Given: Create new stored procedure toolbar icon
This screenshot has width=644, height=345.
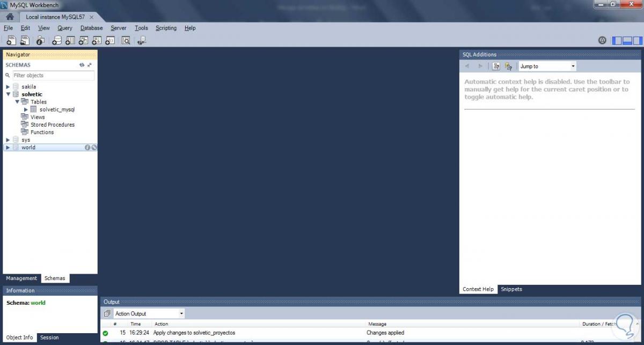Looking at the screenshot, I should 97,40.
